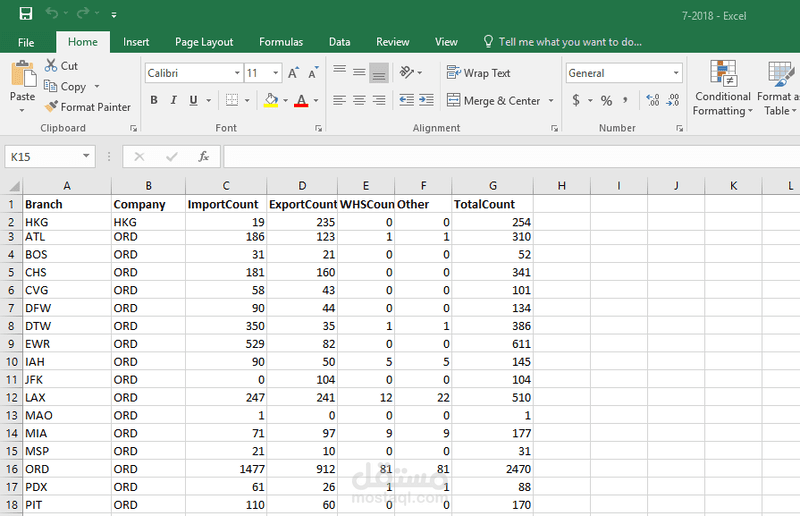Click the Borders icon

pos(232,100)
